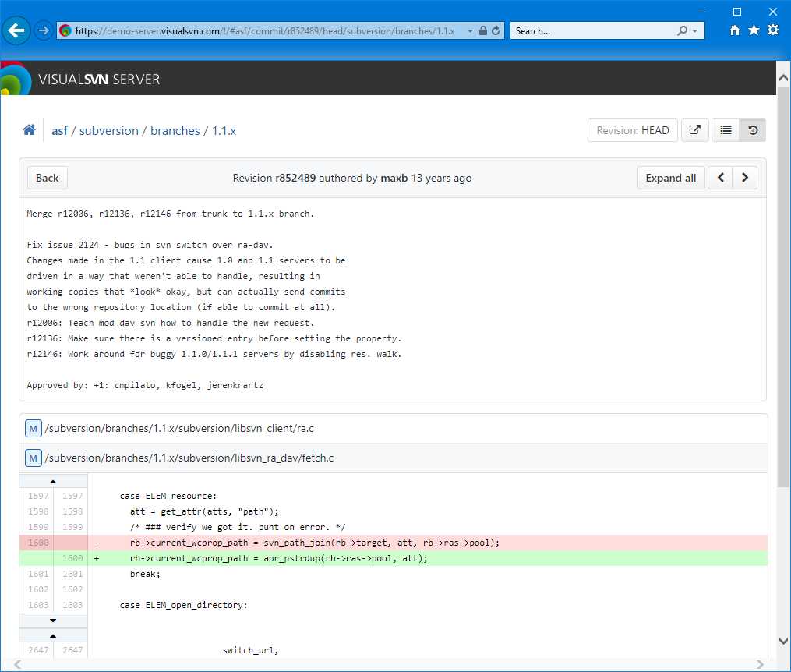This screenshot has width=791, height=672.
Task: Click Expand all button
Action: 671,178
